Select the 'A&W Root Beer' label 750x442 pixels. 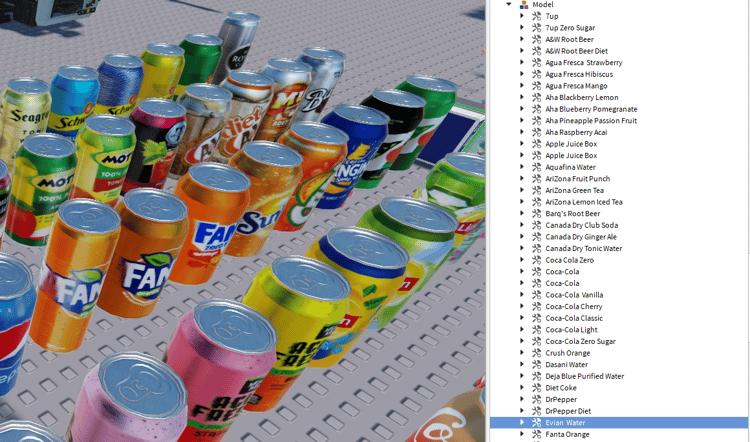click(570, 39)
